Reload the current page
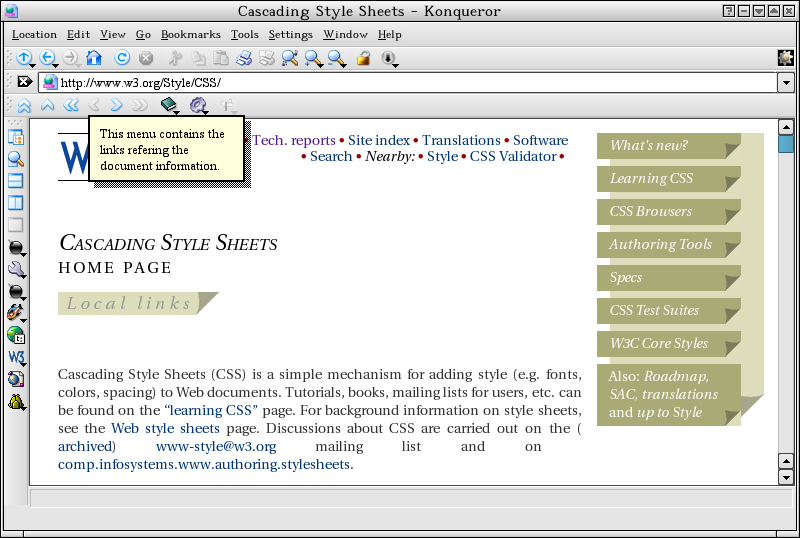 tap(122, 59)
